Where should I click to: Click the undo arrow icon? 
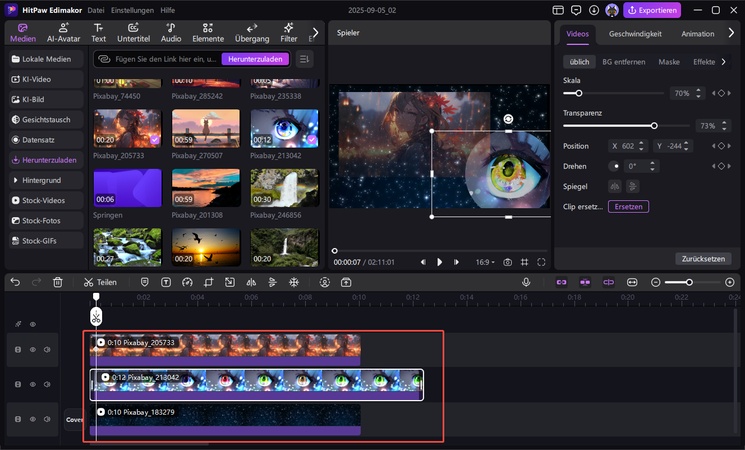click(15, 282)
